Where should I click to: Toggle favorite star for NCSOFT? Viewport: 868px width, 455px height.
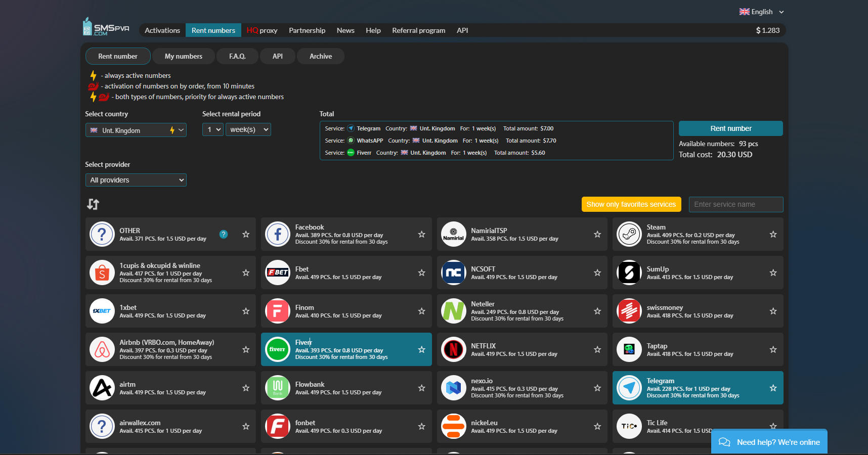click(597, 272)
